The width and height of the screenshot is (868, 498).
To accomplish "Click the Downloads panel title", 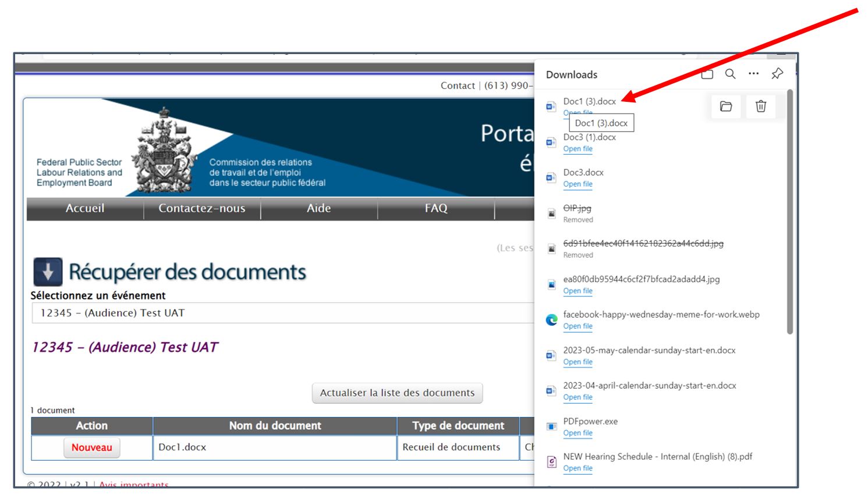I will [x=572, y=74].
